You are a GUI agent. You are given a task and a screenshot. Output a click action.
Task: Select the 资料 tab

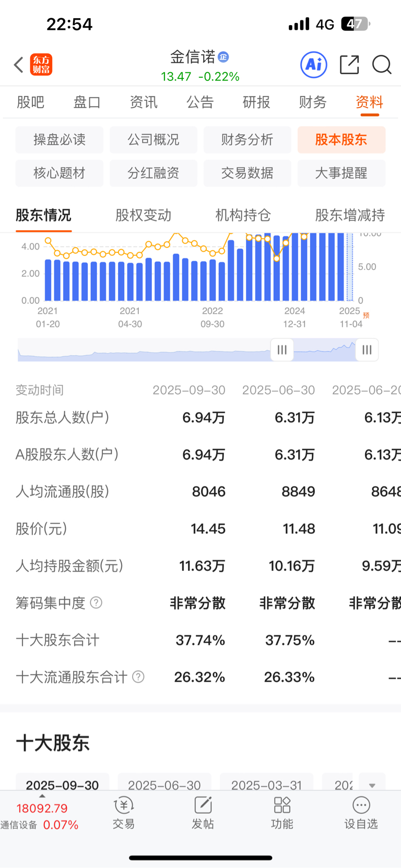coord(370,102)
